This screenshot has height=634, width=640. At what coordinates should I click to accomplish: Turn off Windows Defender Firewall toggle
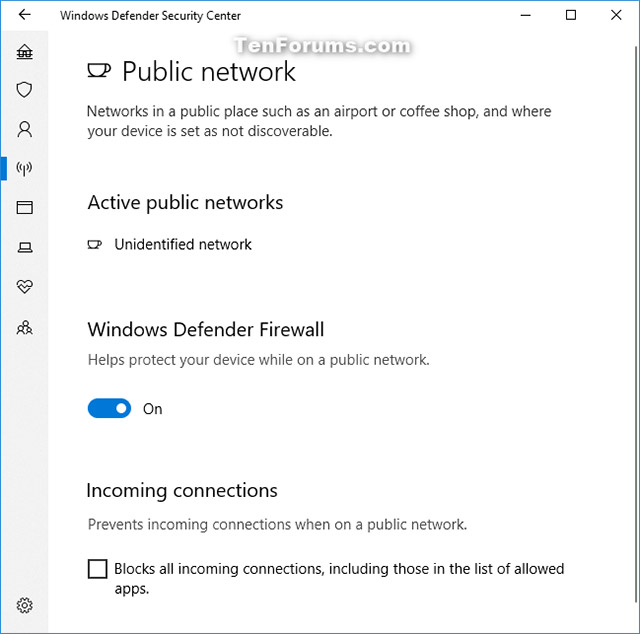click(x=109, y=408)
